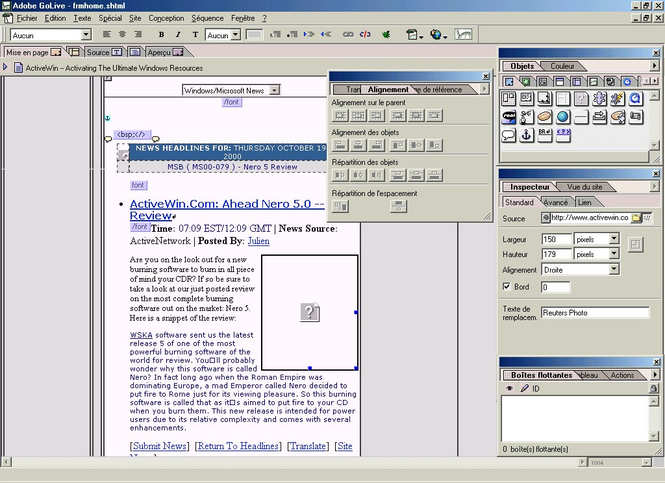The width and height of the screenshot is (665, 483).
Task: Toggle the Bord checkbox
Action: 506,286
